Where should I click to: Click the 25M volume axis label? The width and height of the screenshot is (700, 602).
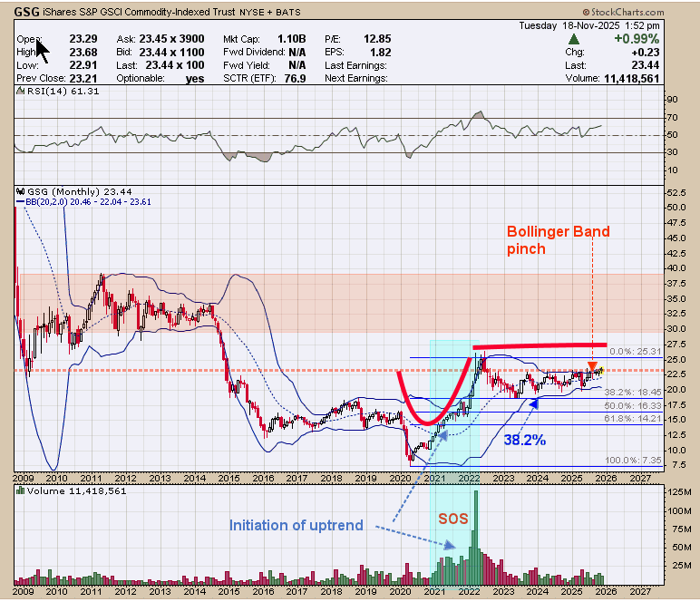pyautogui.click(x=681, y=566)
